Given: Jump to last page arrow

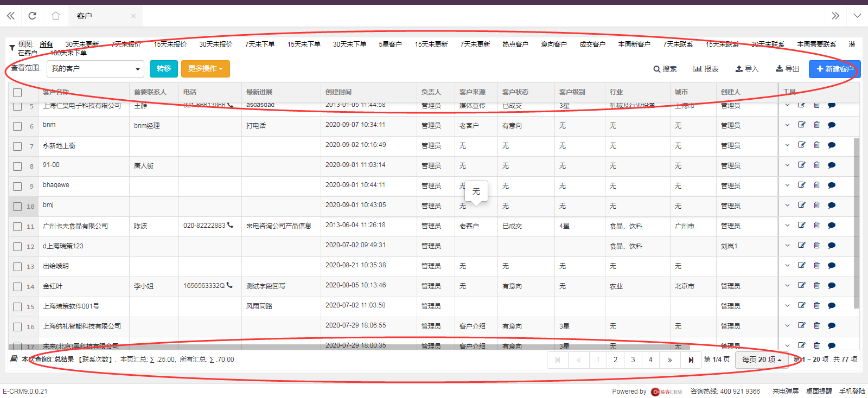Looking at the screenshot, I should click(x=691, y=360).
